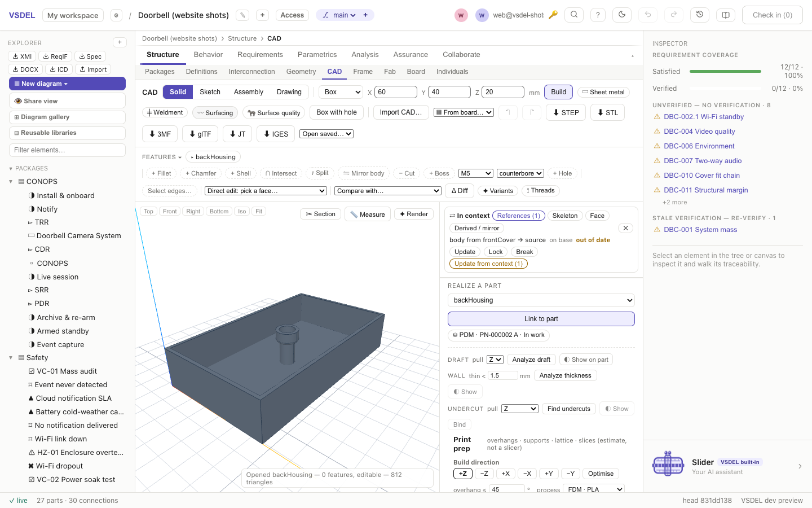Go to the Geometry sub-tab
812x508 pixels.
(301, 72)
